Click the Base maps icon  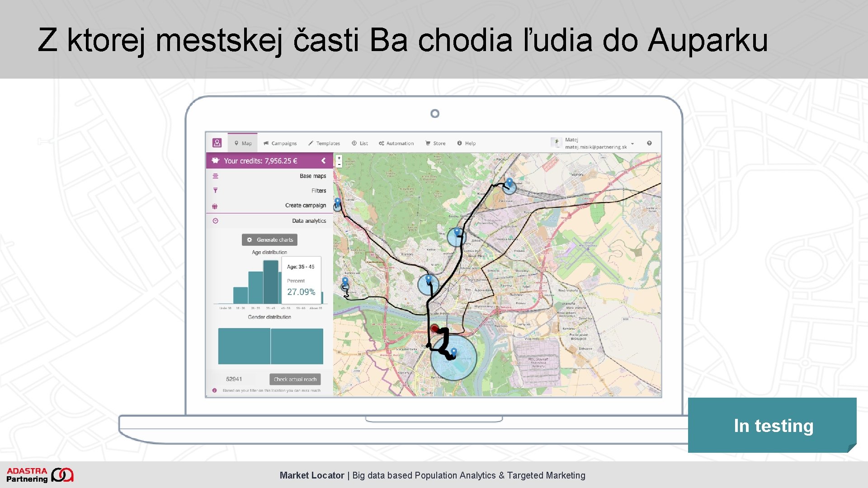[x=216, y=175]
